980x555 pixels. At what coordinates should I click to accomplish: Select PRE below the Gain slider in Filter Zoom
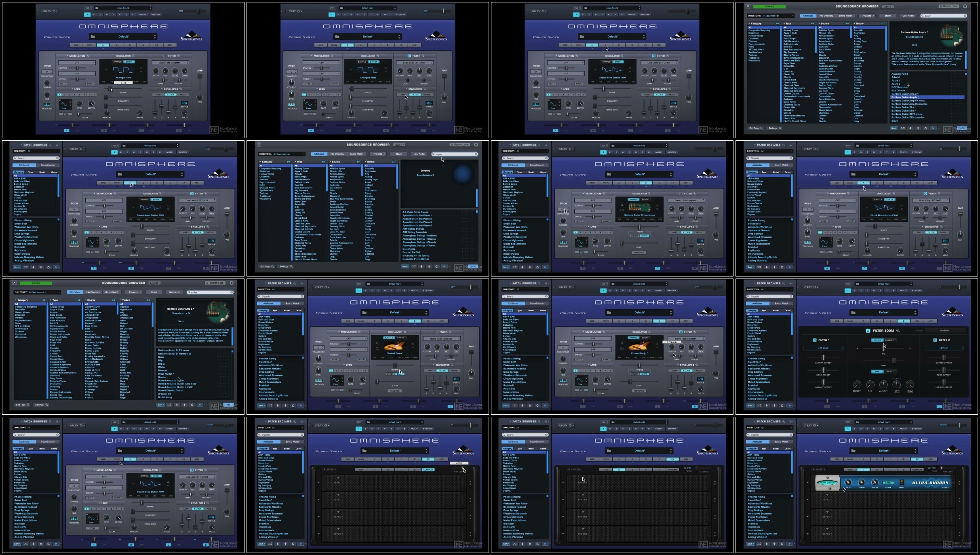click(877, 371)
